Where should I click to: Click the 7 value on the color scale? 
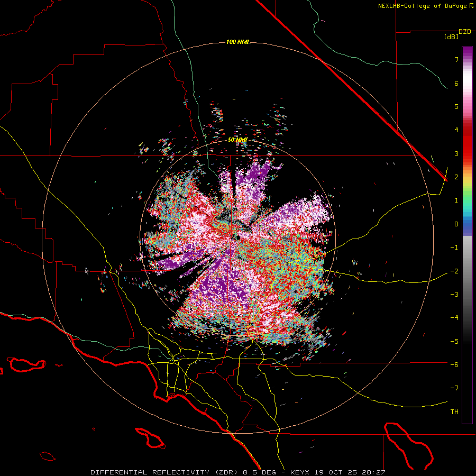click(456, 59)
